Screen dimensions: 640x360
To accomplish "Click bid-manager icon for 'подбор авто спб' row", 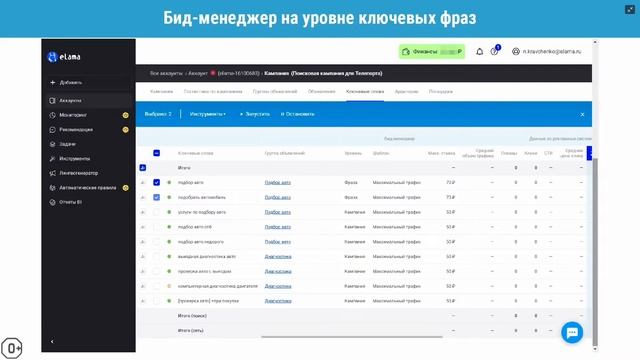I will click(143, 227).
